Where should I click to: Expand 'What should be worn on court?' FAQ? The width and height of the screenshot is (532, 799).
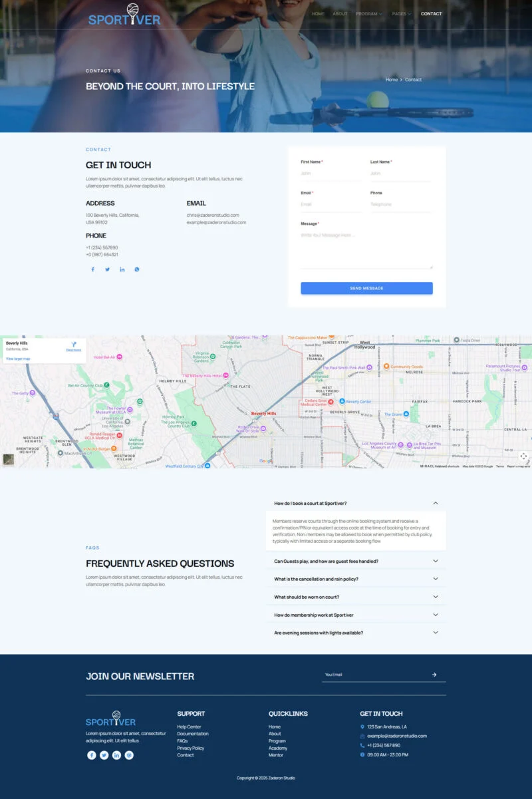356,597
